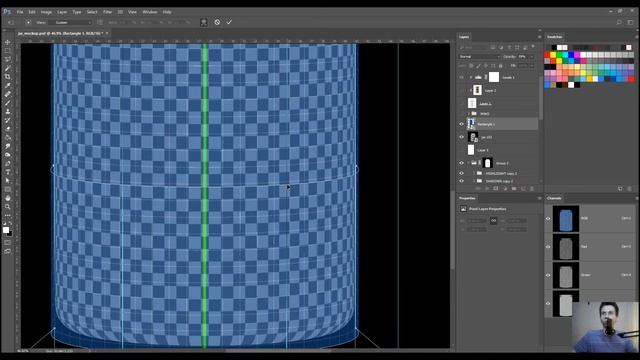This screenshot has width=640, height=360.
Task: Select the Dodge tool
Action: click(x=7, y=155)
